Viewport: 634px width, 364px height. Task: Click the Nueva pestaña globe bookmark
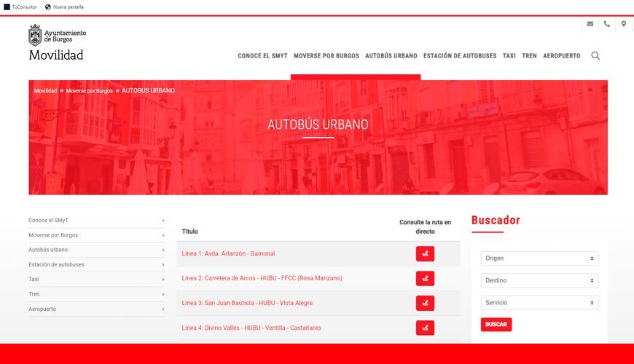(47, 7)
